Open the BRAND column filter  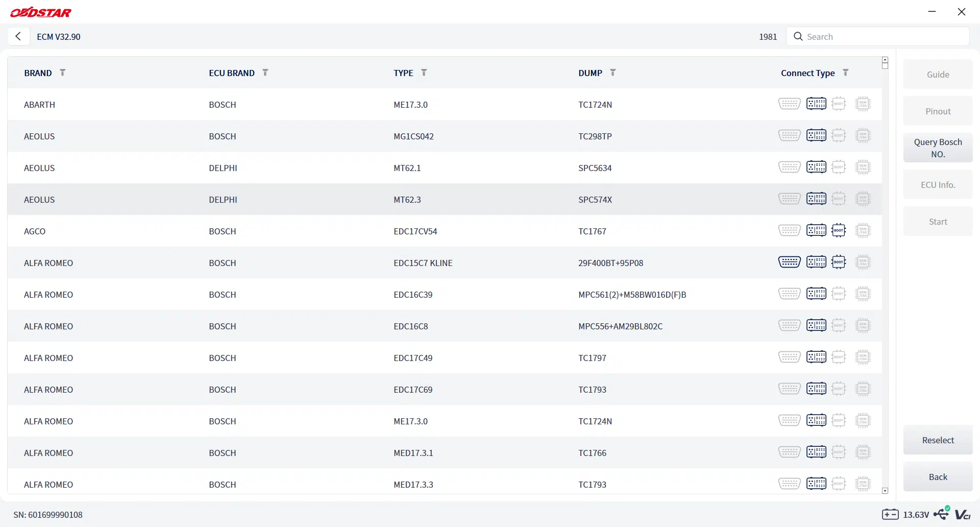coord(63,73)
